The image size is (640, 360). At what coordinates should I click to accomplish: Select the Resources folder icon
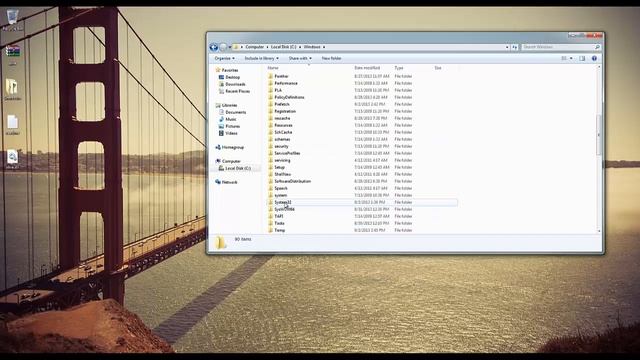pos(271,125)
